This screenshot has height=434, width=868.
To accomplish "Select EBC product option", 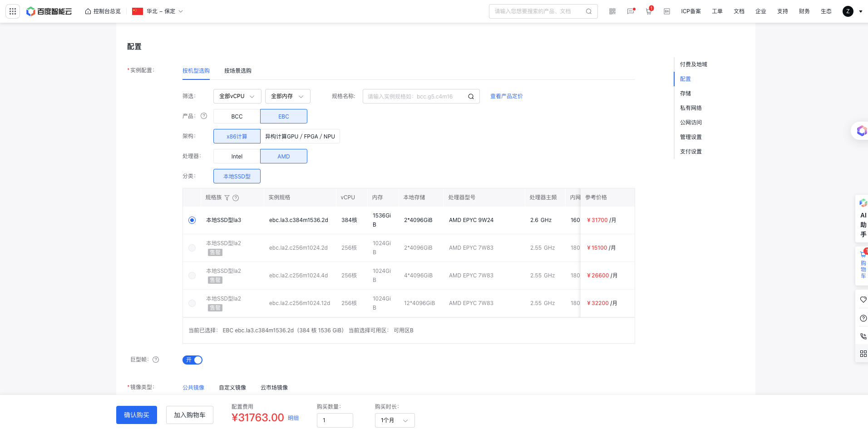I will click(284, 116).
